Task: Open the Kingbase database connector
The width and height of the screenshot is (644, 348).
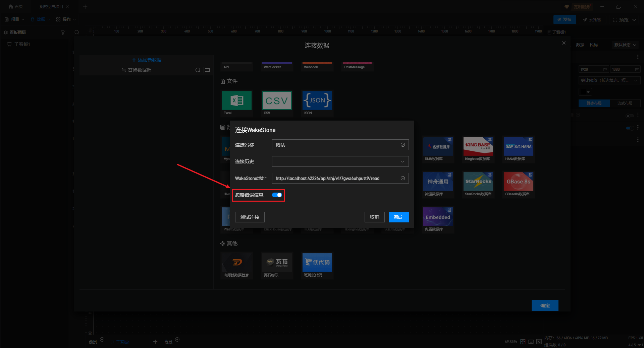Action: [x=478, y=146]
